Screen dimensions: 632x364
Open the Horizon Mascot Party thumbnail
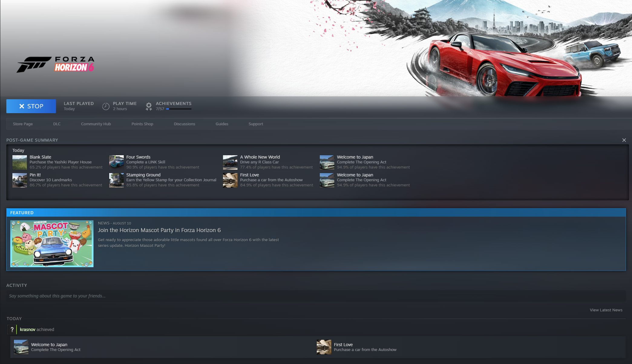point(52,244)
